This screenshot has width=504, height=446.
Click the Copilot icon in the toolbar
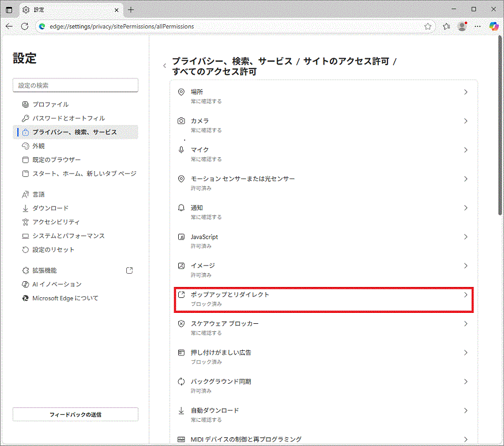(494, 27)
